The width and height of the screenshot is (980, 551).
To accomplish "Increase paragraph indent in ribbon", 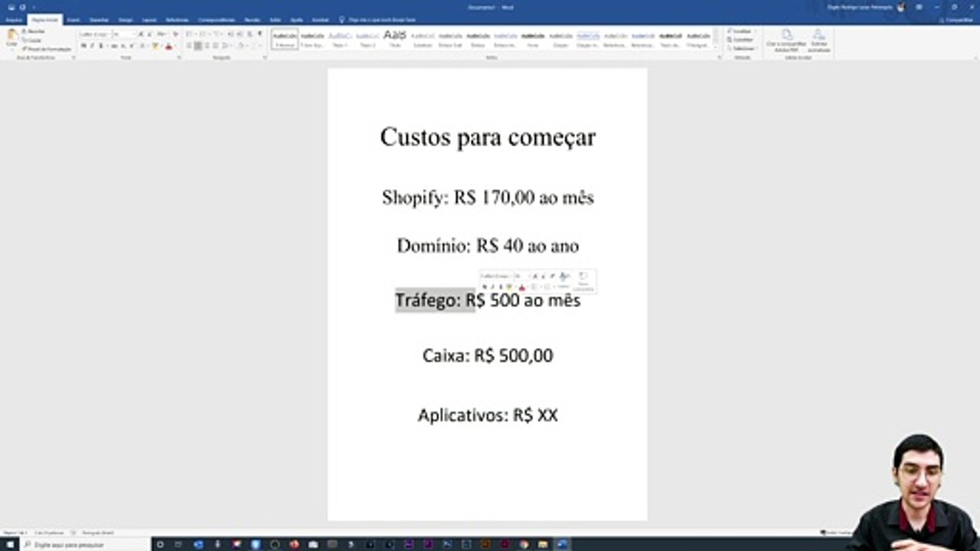I will 240,34.
